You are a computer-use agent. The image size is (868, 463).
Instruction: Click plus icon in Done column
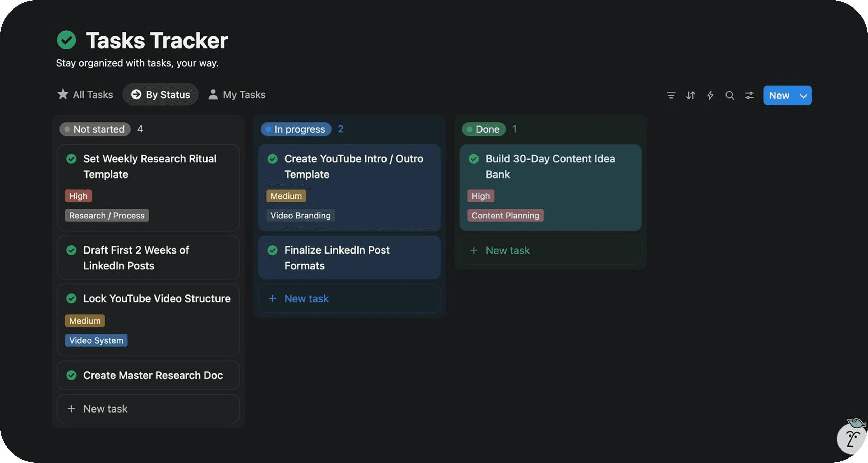474,250
